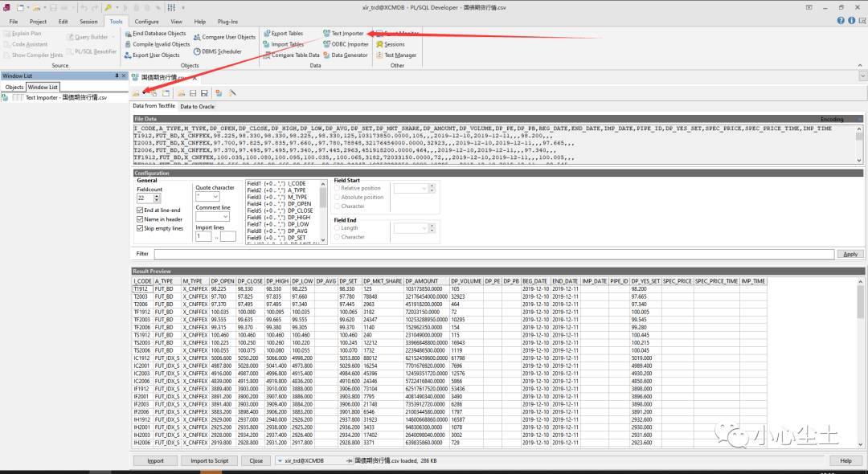Open the DBMS Scheduler
Image resolution: width=868 pixels, height=474 pixels.
[x=218, y=51]
